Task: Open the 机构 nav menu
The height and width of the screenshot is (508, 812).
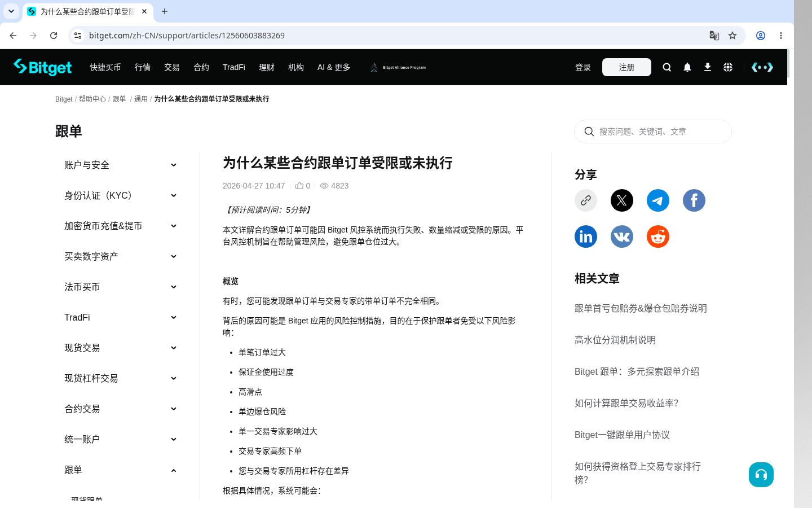Action: pos(296,67)
